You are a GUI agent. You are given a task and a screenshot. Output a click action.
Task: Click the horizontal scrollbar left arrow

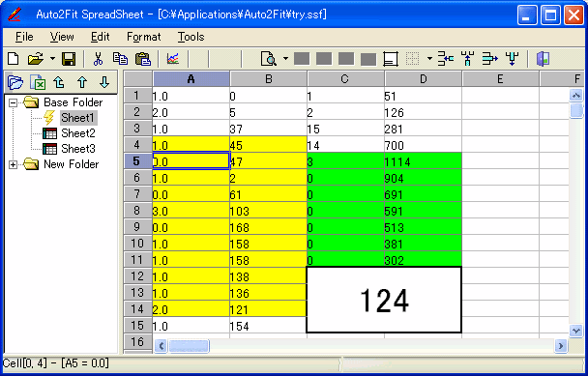[x=161, y=346]
